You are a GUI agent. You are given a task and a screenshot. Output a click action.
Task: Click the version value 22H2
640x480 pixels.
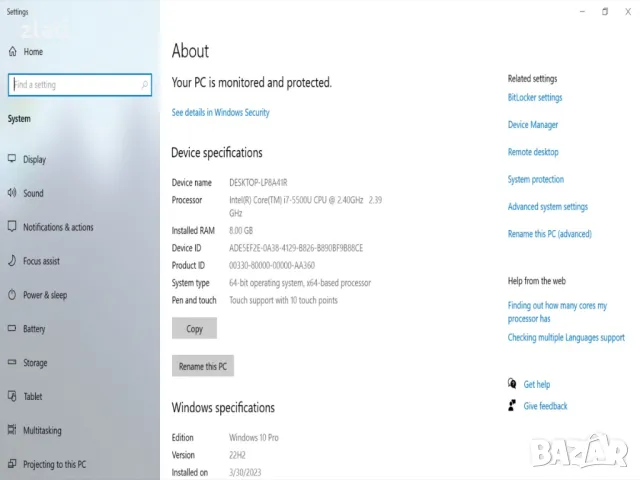click(x=237, y=455)
